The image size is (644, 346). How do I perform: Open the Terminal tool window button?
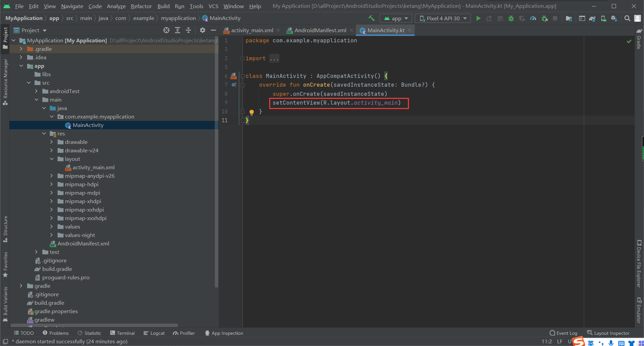(122, 333)
